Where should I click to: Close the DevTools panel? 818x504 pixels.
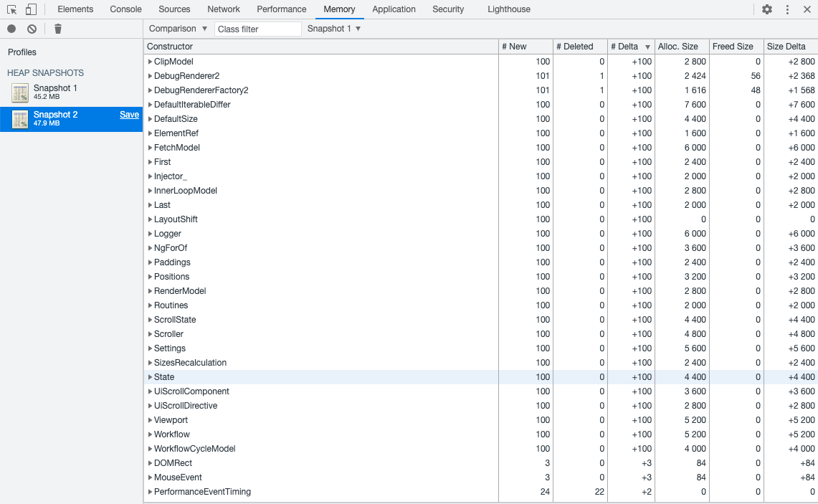click(807, 9)
